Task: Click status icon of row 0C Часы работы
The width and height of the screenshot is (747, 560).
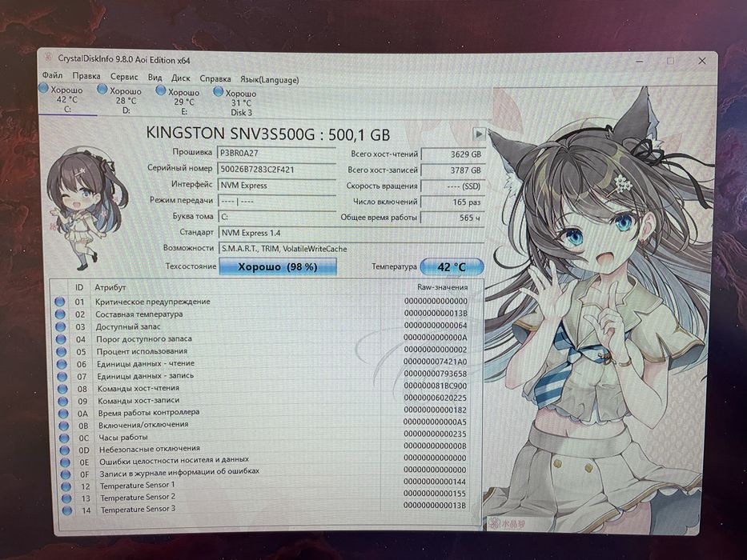Action: pyautogui.click(x=65, y=438)
